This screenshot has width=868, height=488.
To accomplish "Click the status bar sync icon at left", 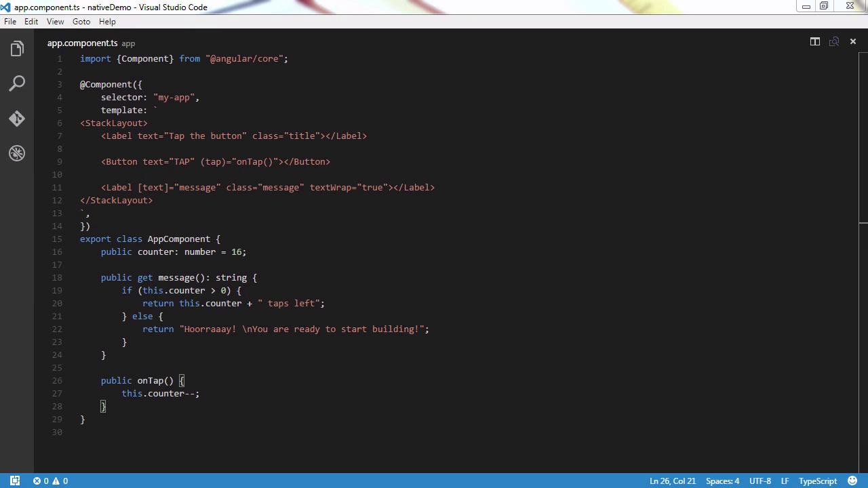I will click(15, 481).
